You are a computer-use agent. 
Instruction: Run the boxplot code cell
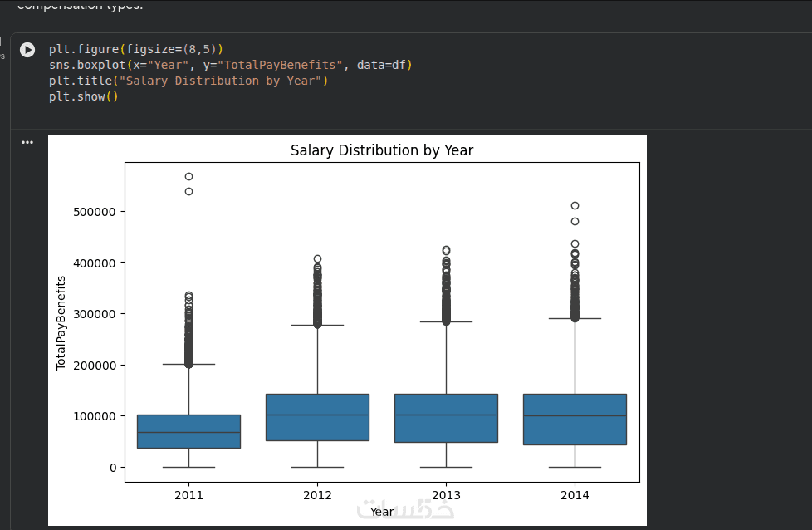(x=27, y=50)
